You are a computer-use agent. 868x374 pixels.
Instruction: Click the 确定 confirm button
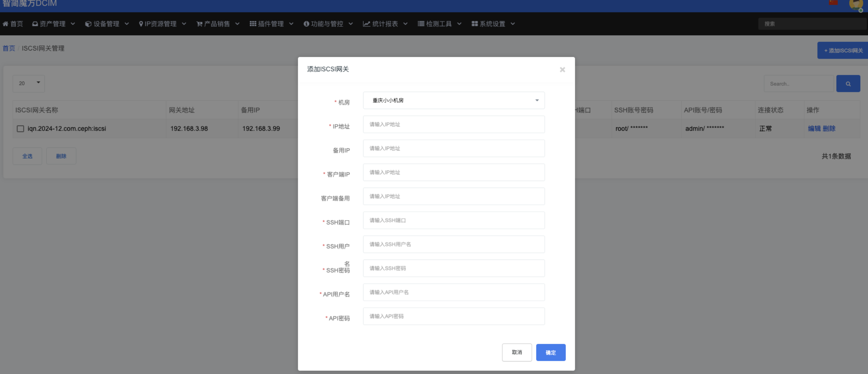tap(551, 352)
